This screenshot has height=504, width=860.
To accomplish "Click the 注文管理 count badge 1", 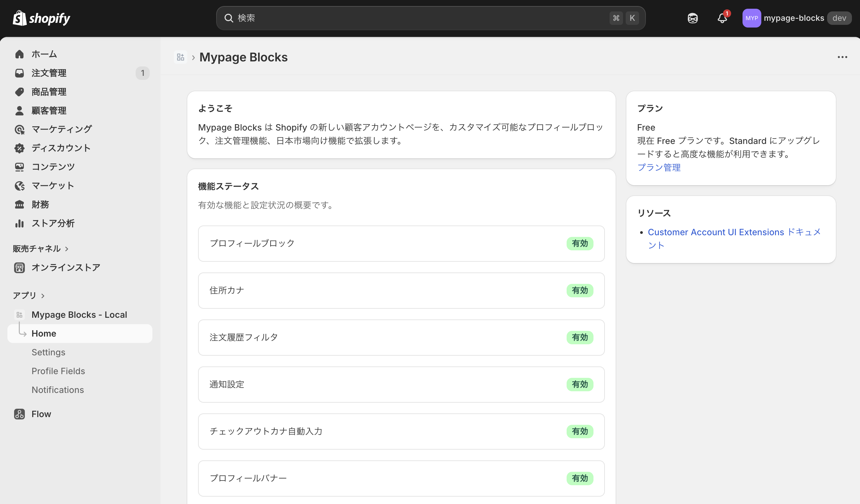I will (143, 73).
